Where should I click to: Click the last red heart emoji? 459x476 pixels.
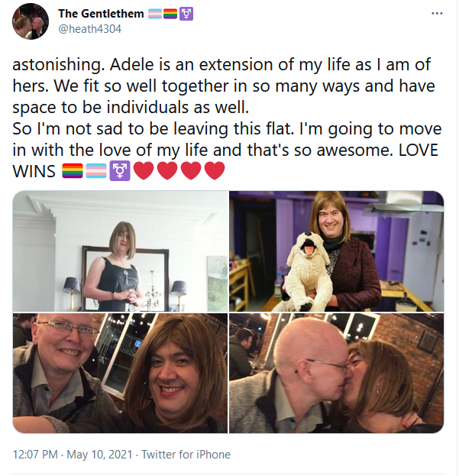[215, 170]
